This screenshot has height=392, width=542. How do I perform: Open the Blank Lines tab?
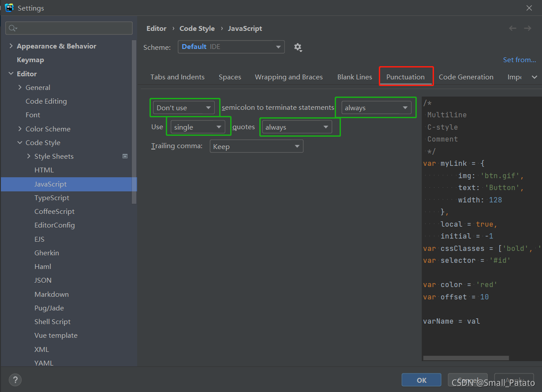click(355, 77)
